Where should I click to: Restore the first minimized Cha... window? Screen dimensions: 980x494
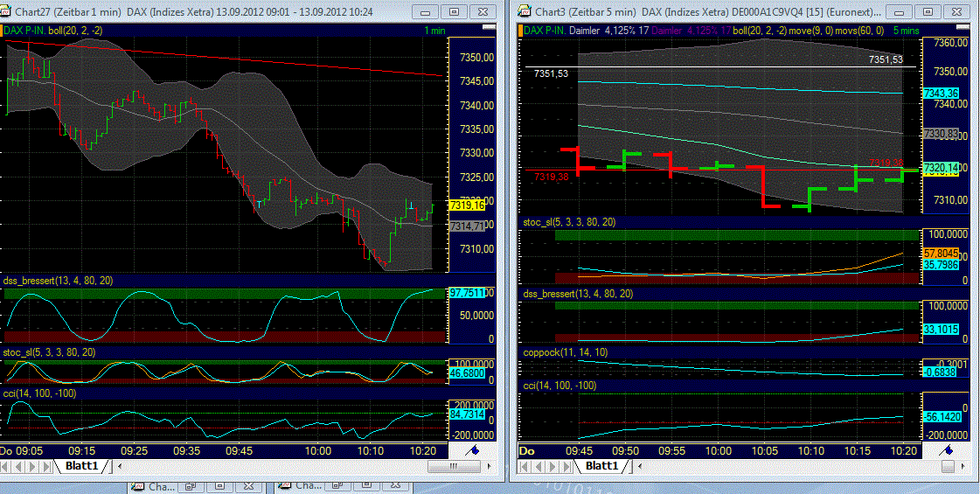click(191, 486)
